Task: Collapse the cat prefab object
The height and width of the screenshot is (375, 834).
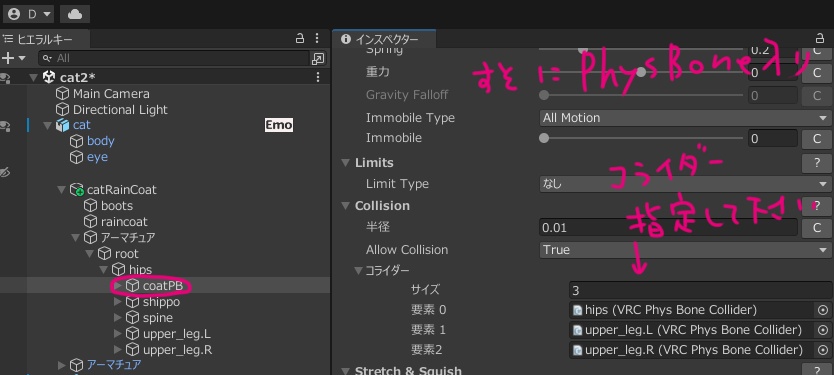Action: (48, 126)
